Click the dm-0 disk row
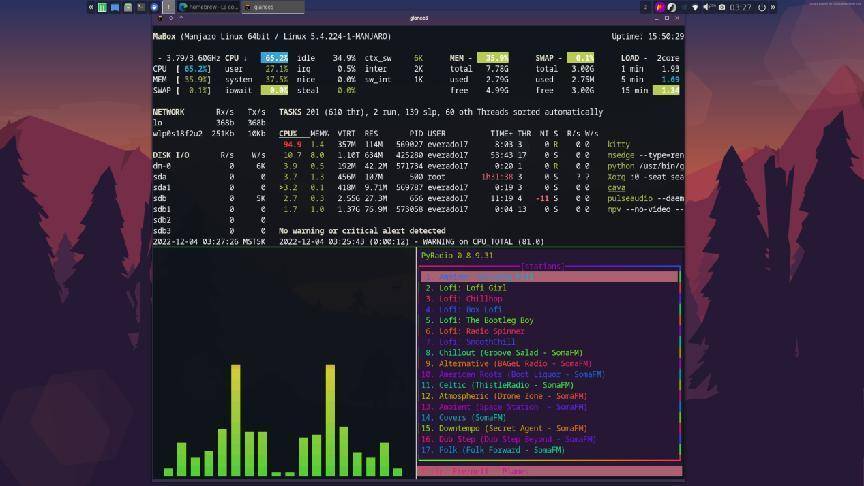Screen dimensions: 864x486 coord(209,166)
